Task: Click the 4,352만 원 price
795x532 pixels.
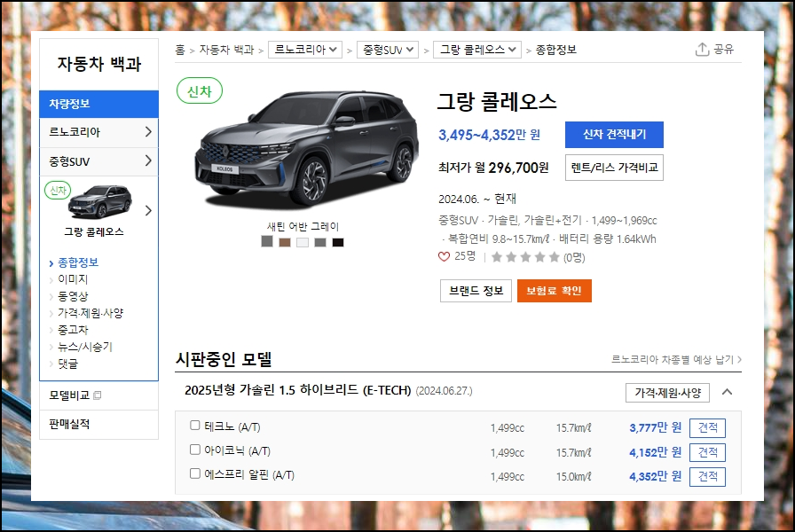Action: tap(655, 476)
